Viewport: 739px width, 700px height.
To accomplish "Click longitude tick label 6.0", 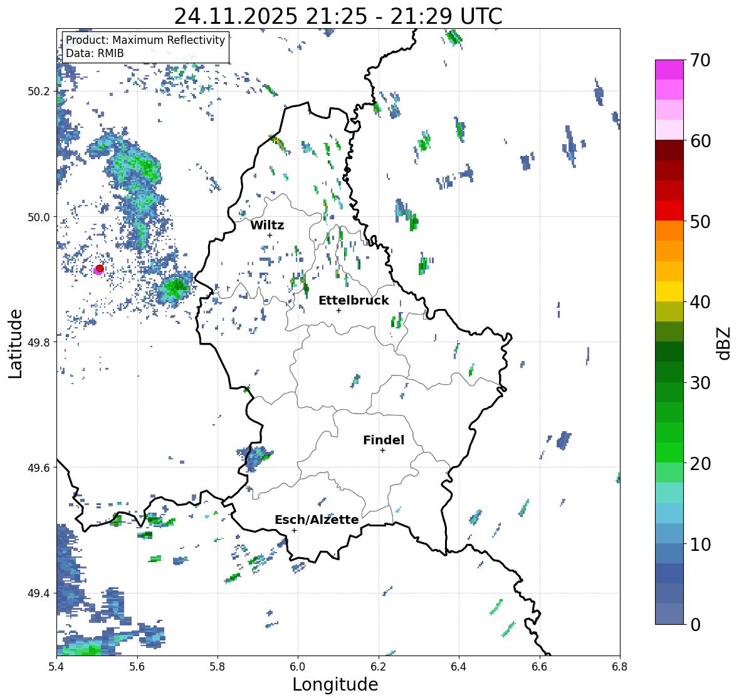I will [x=298, y=667].
